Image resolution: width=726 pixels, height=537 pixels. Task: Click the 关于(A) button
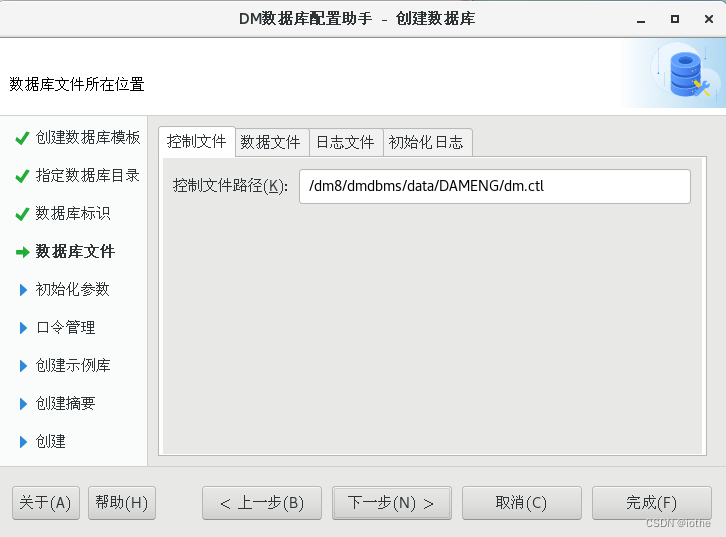(x=46, y=503)
